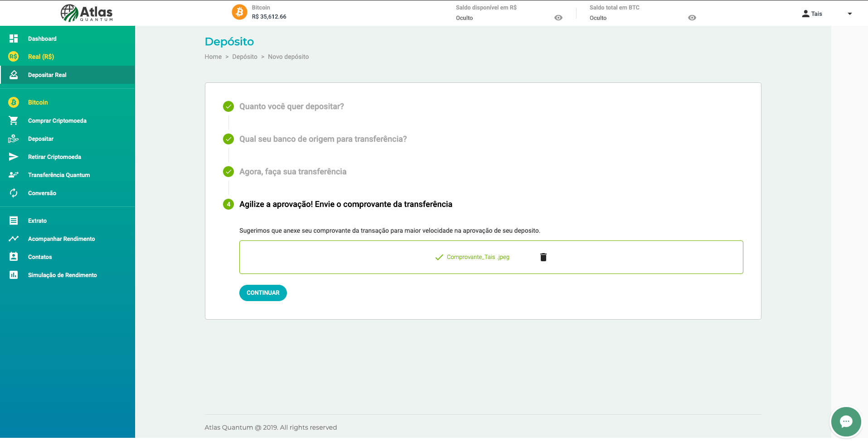Click the shopping cart icon
Image resolution: width=868 pixels, height=441 pixels.
pyautogui.click(x=14, y=120)
